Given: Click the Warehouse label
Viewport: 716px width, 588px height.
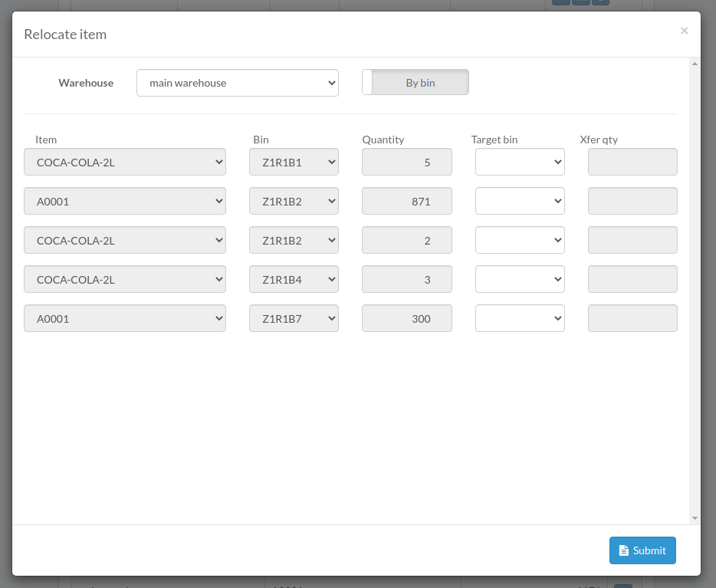Looking at the screenshot, I should 86,83.
